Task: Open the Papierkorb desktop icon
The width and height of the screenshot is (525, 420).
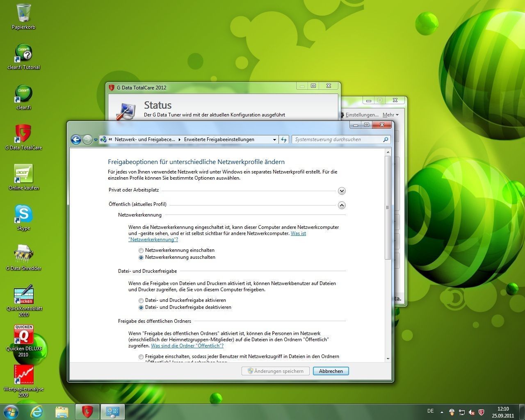Action: pos(23,16)
